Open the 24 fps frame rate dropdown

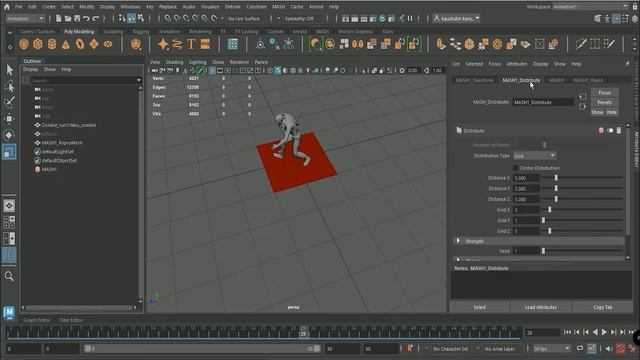551,349
